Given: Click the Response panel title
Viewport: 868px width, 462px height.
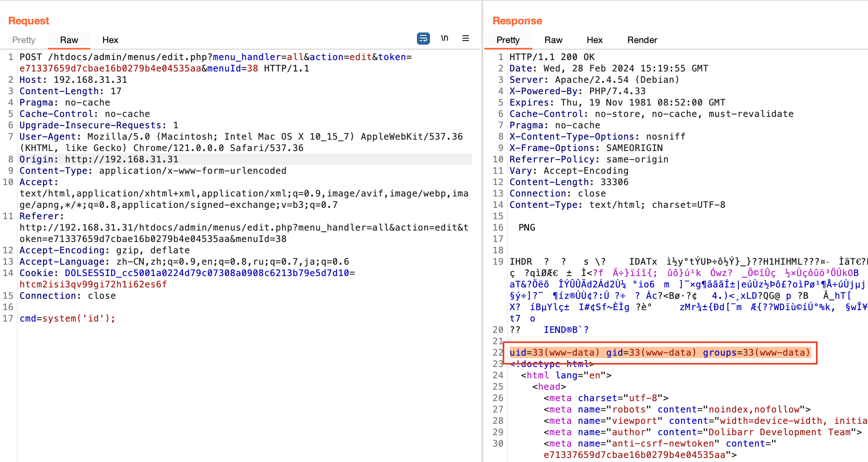Looking at the screenshot, I should [517, 21].
